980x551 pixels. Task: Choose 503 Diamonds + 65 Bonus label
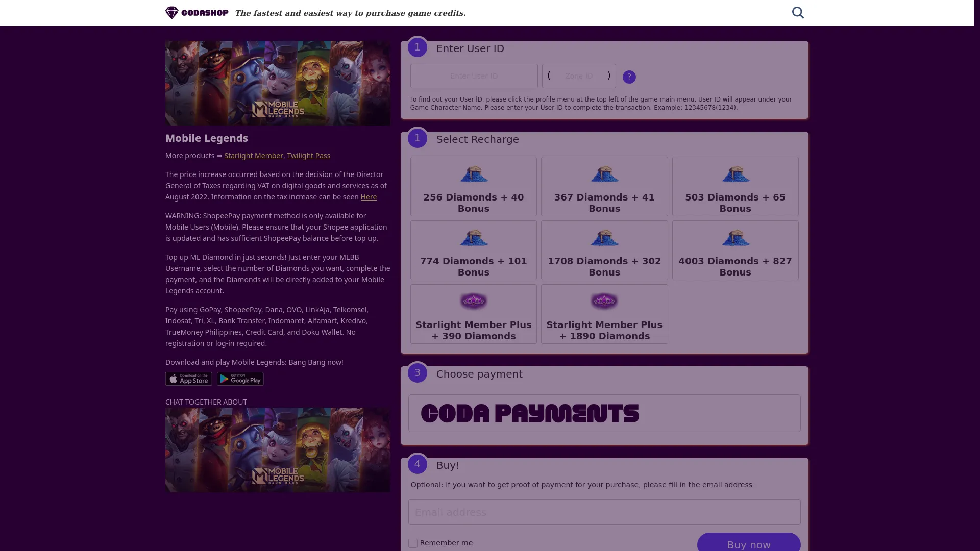click(x=736, y=203)
